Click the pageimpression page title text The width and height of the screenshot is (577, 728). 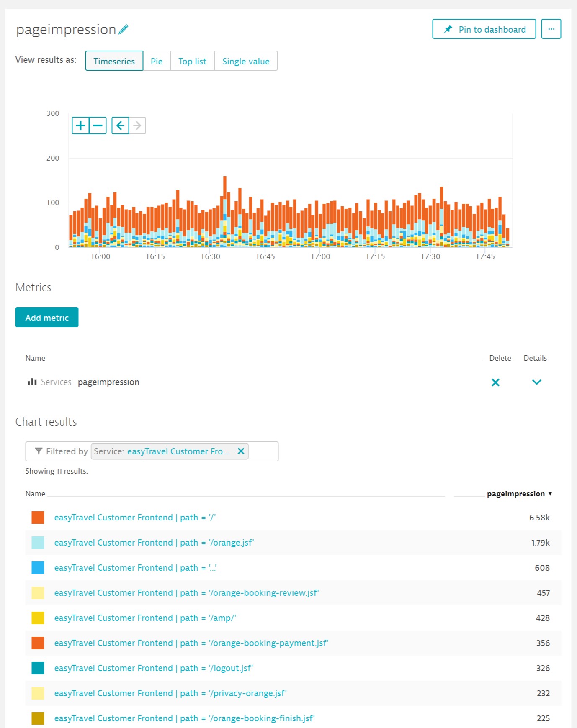(x=66, y=30)
